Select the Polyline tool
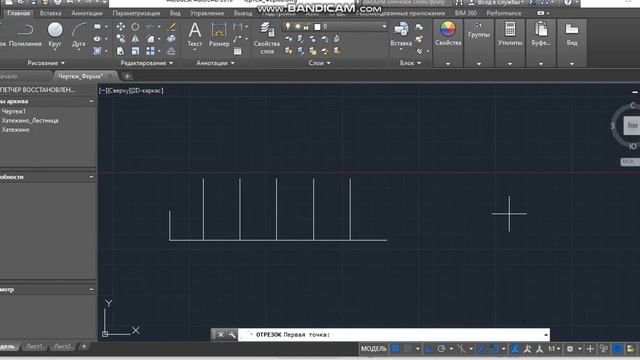640x360 pixels. point(25,34)
